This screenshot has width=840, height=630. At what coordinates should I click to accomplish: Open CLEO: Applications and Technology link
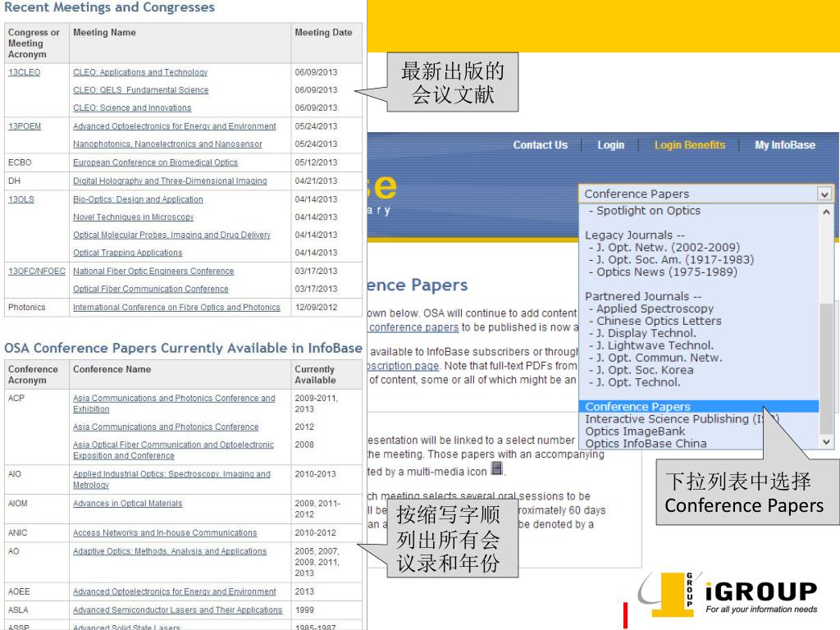click(x=140, y=72)
